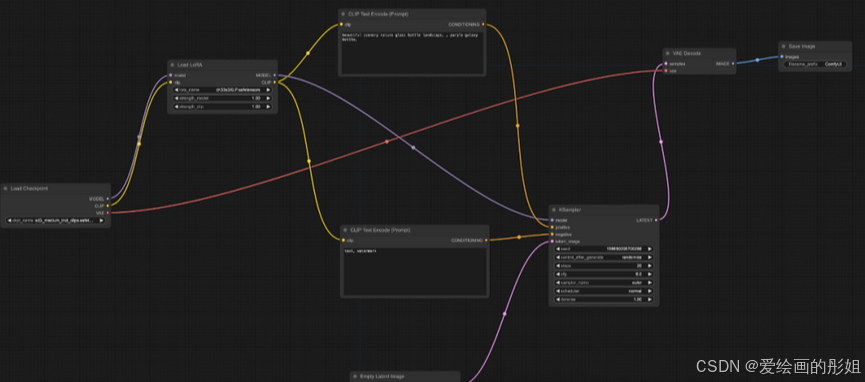Image resolution: width=865 pixels, height=382 pixels.
Task: Decrease cfg with its left arrow
Action: [558, 274]
